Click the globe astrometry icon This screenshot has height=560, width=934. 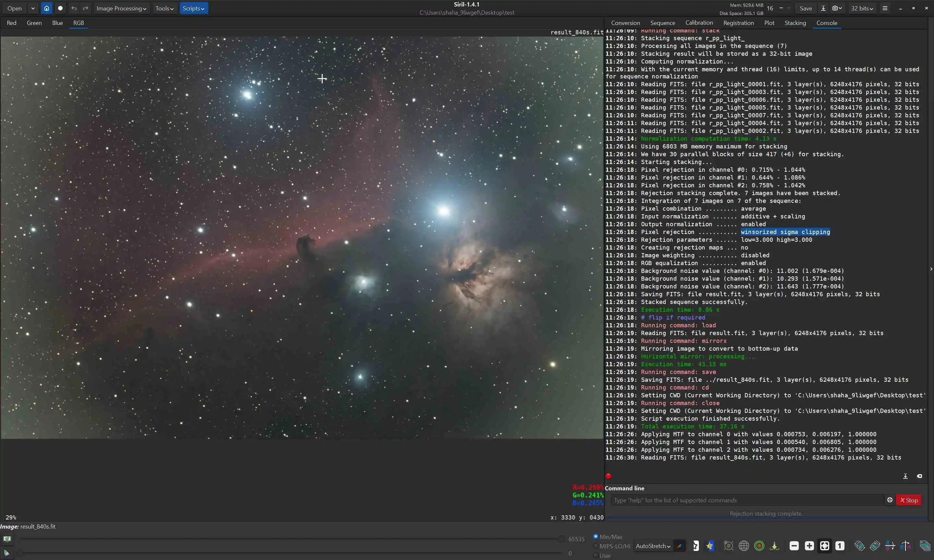point(744,546)
